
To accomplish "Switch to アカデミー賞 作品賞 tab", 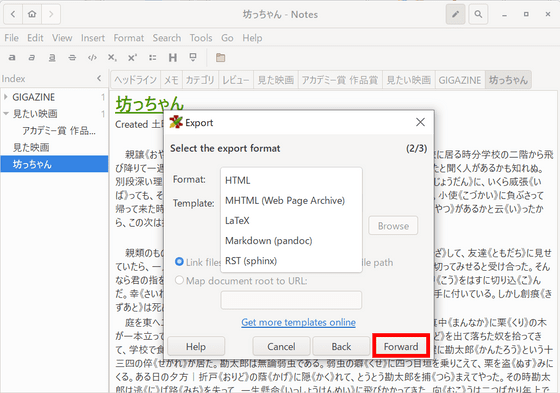I will coord(340,80).
